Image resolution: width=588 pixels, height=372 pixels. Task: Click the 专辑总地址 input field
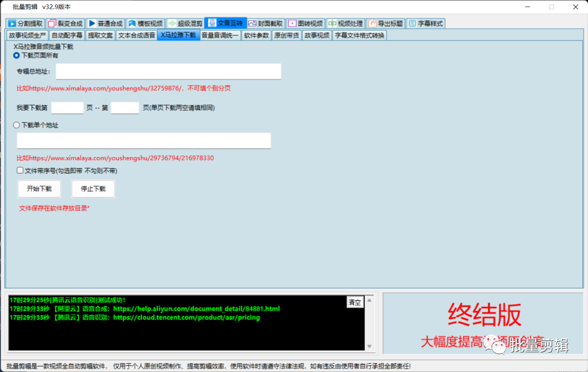pyautogui.click(x=168, y=71)
